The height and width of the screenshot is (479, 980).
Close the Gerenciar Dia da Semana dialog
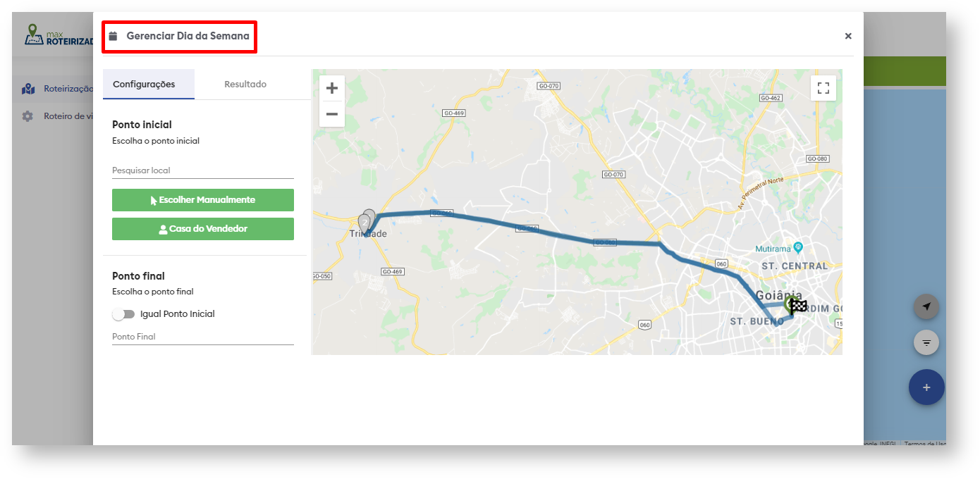click(x=848, y=36)
